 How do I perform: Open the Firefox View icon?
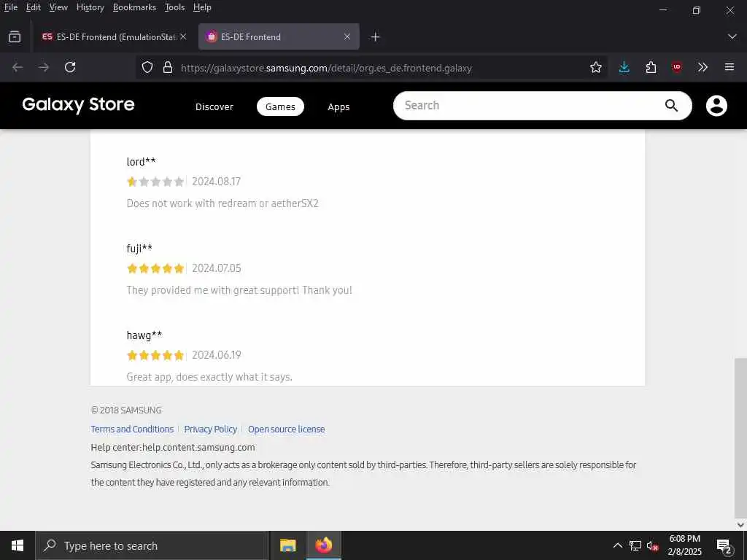15,36
